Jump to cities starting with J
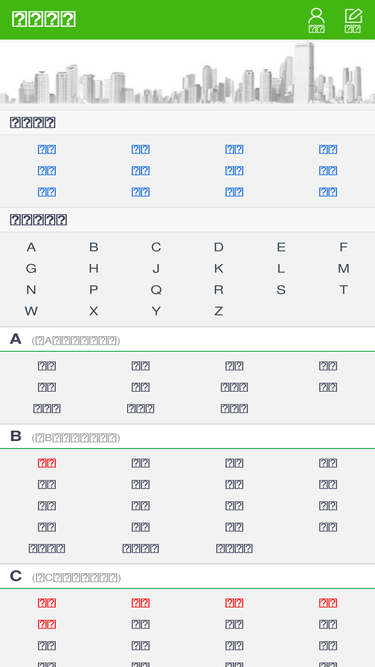The width and height of the screenshot is (375, 667). (156, 268)
